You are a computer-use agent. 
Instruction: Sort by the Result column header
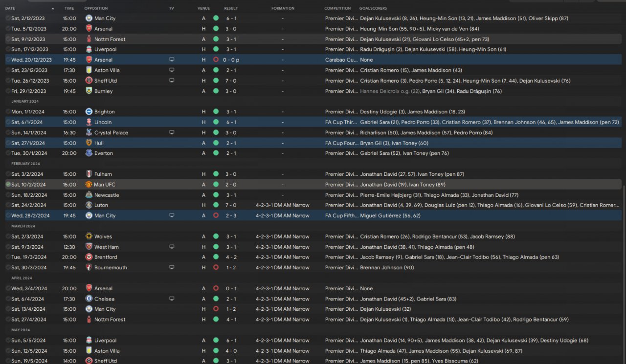tap(231, 8)
